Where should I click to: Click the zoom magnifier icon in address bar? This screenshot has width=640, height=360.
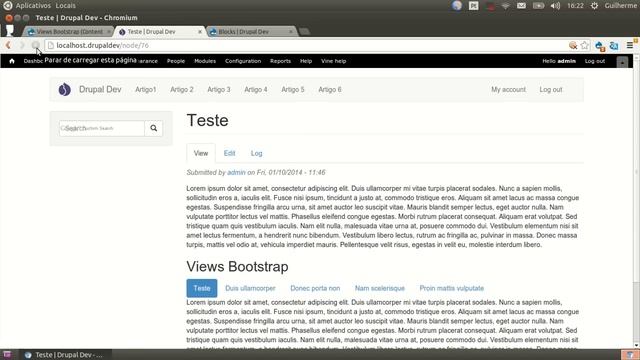click(x=573, y=45)
